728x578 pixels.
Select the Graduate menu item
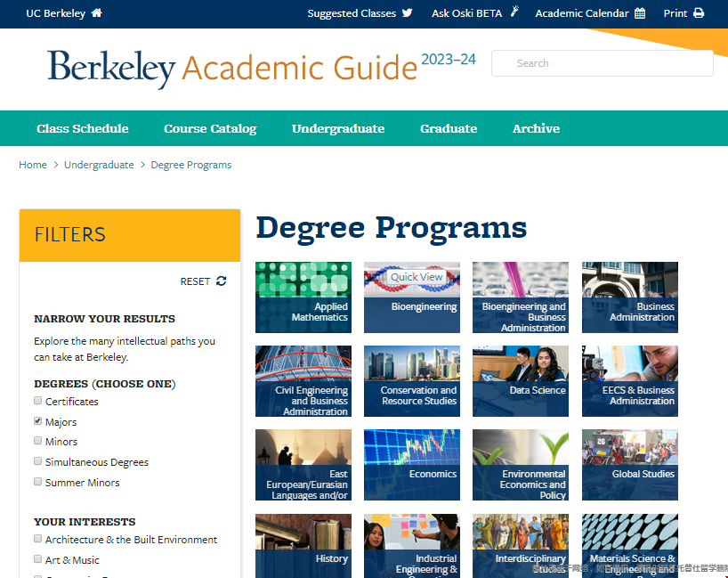(449, 128)
